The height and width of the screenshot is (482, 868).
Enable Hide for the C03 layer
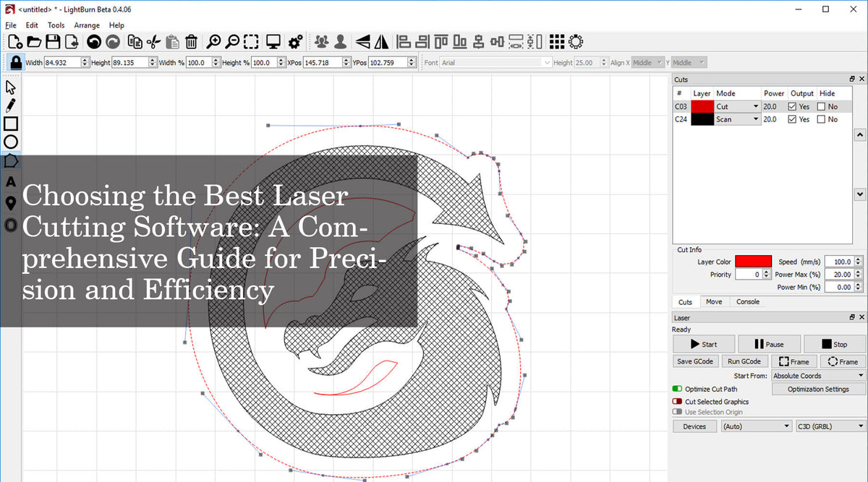click(x=822, y=106)
